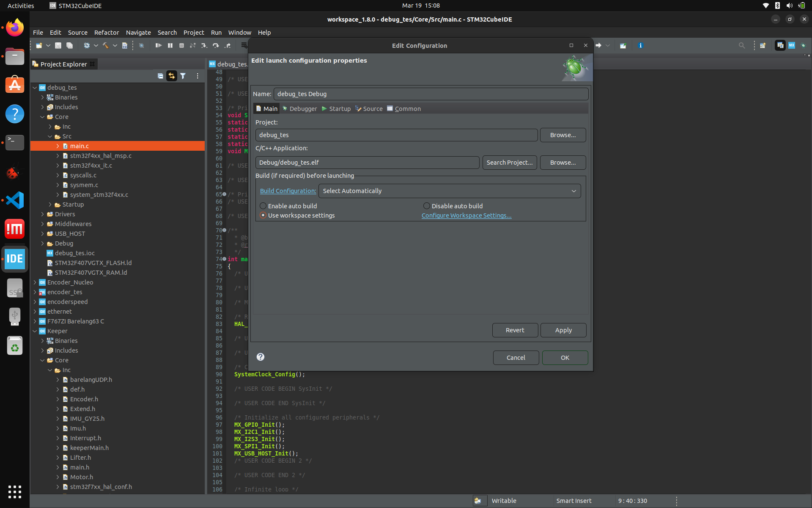The height and width of the screenshot is (508, 812).
Task: Open Firefox from the dock
Action: [x=15, y=28]
